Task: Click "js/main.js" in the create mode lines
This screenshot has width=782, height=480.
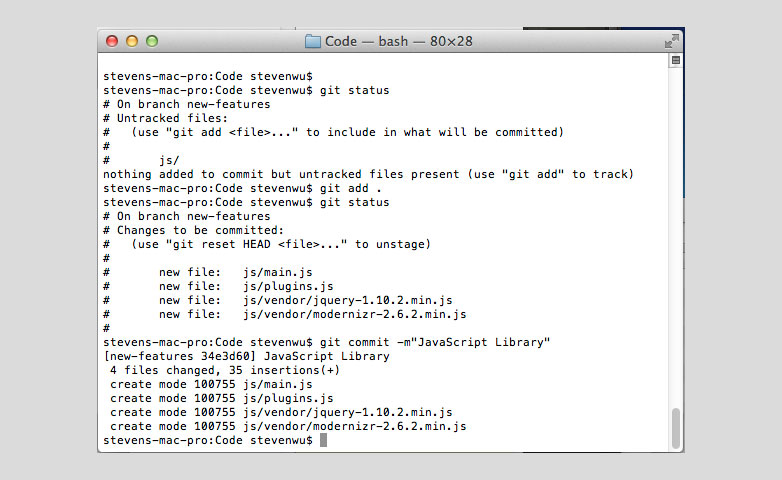Action: point(278,385)
